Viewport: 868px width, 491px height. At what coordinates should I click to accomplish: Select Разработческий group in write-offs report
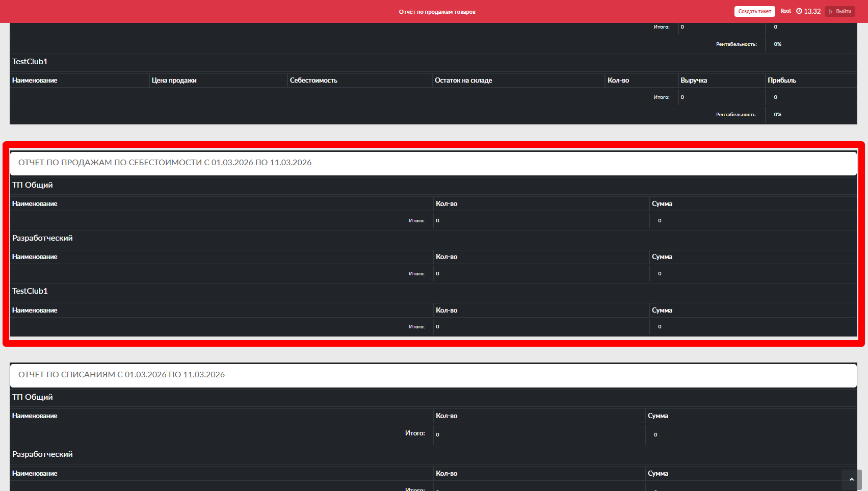pos(42,454)
